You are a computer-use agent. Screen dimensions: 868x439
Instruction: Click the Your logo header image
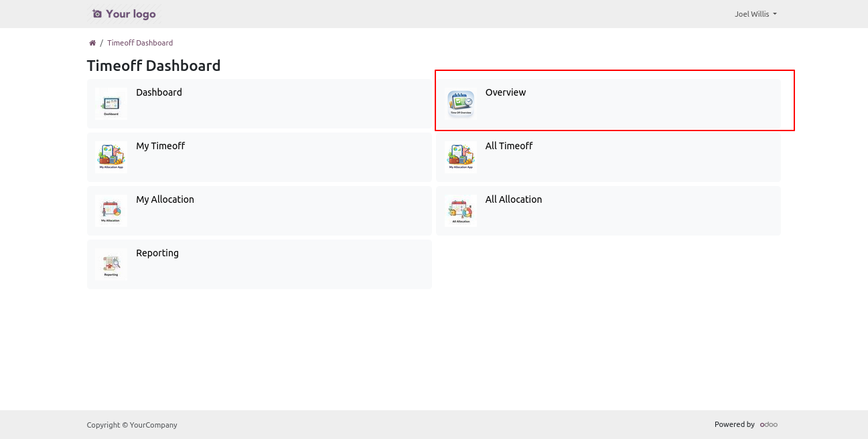click(124, 14)
